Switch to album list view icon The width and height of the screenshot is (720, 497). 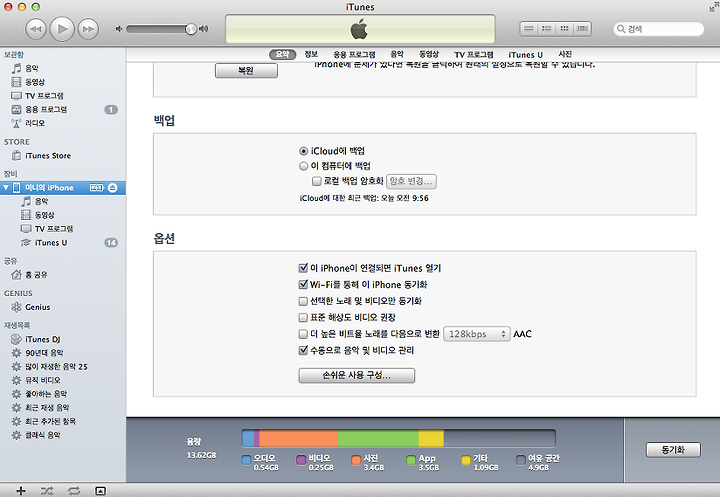546,28
